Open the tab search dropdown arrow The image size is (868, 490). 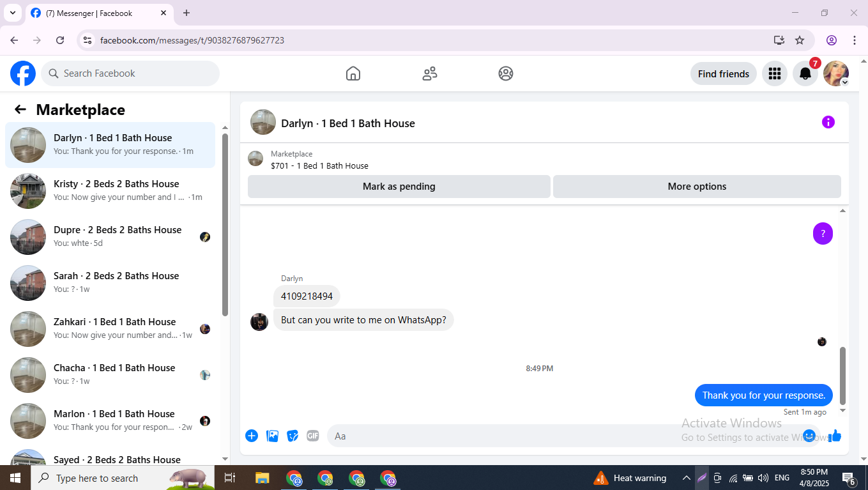pos(12,13)
